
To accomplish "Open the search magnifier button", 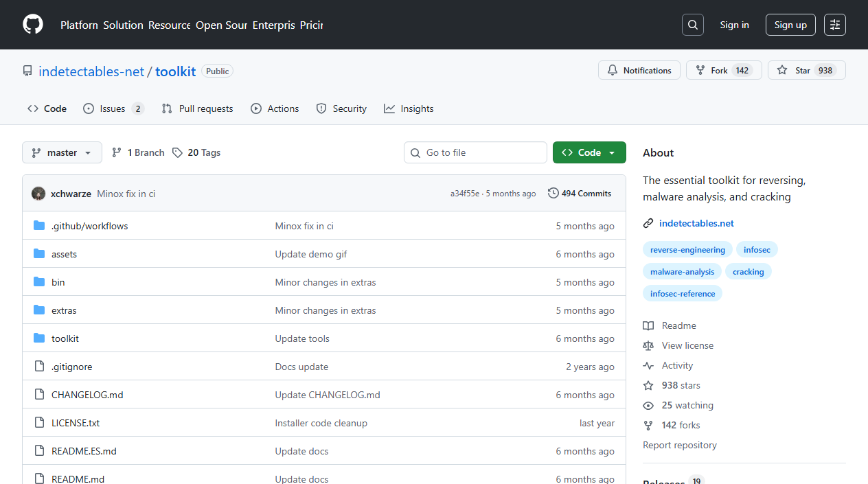I will (693, 25).
